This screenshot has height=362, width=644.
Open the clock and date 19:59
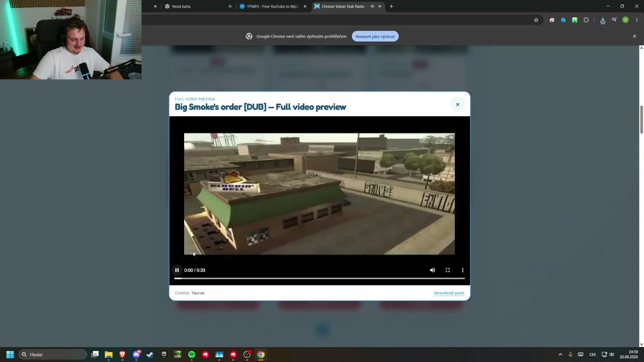click(629, 354)
